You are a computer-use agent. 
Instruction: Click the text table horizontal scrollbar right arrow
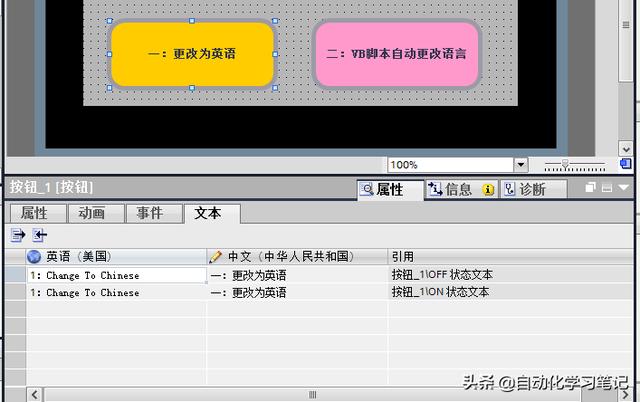[625, 395]
